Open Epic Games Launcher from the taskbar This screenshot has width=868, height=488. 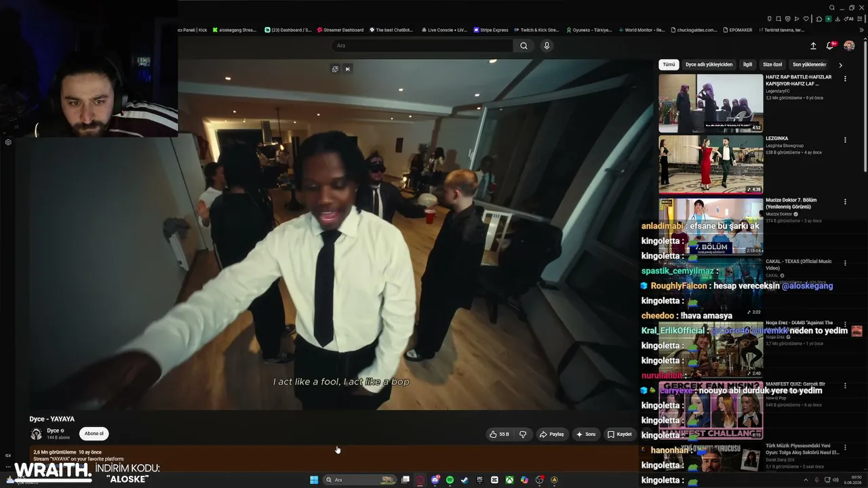[x=479, y=480]
